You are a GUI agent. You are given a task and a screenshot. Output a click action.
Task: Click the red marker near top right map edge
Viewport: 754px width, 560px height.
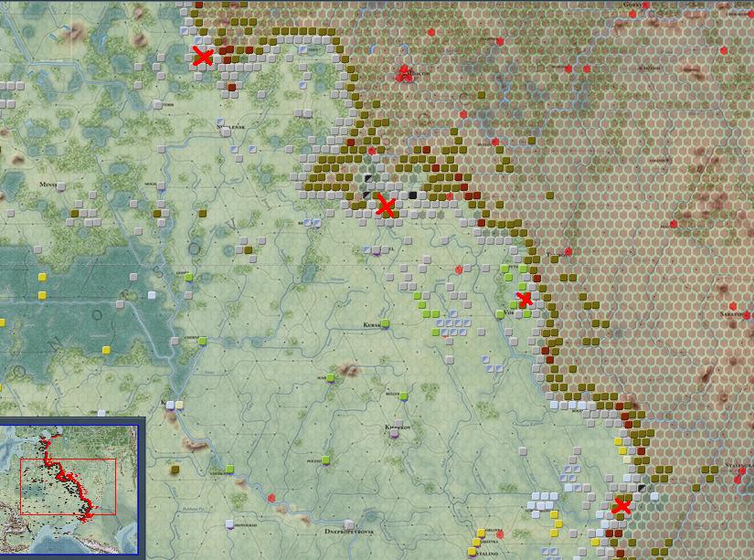[724, 50]
